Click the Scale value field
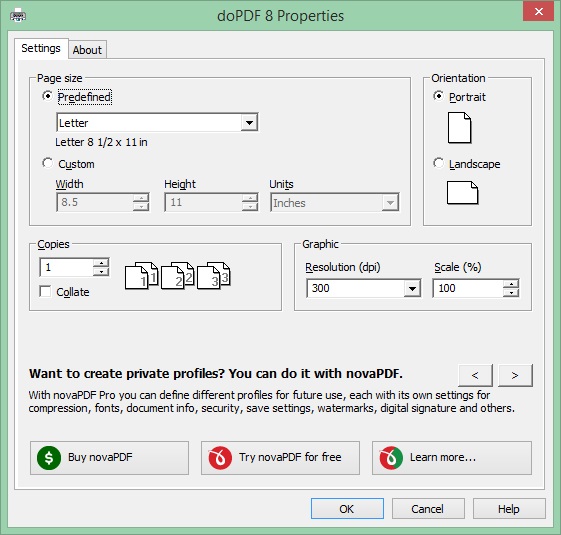 click(468, 288)
